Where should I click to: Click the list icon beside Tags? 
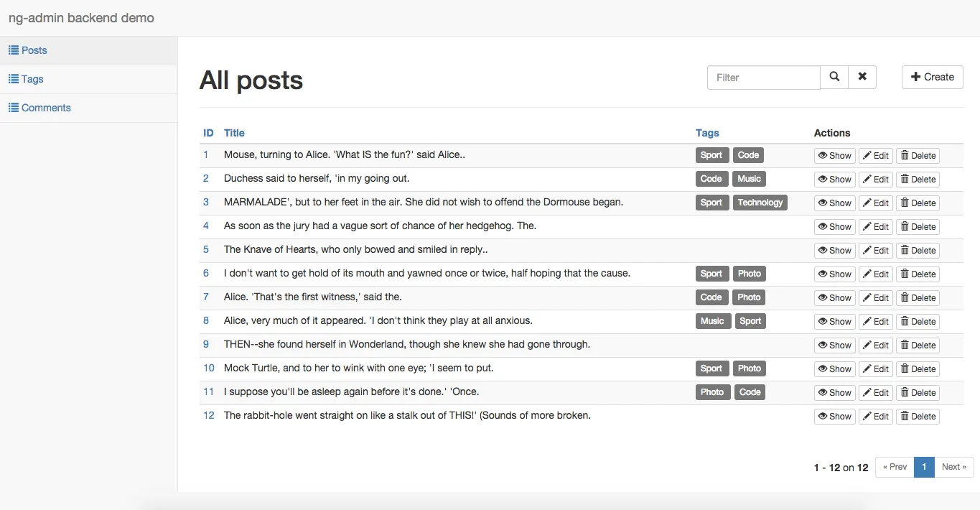pos(12,79)
